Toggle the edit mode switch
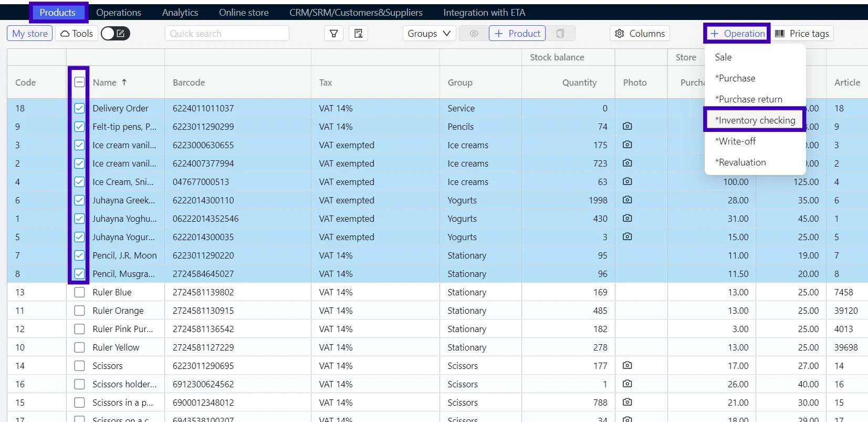The image size is (868, 422). tap(115, 34)
